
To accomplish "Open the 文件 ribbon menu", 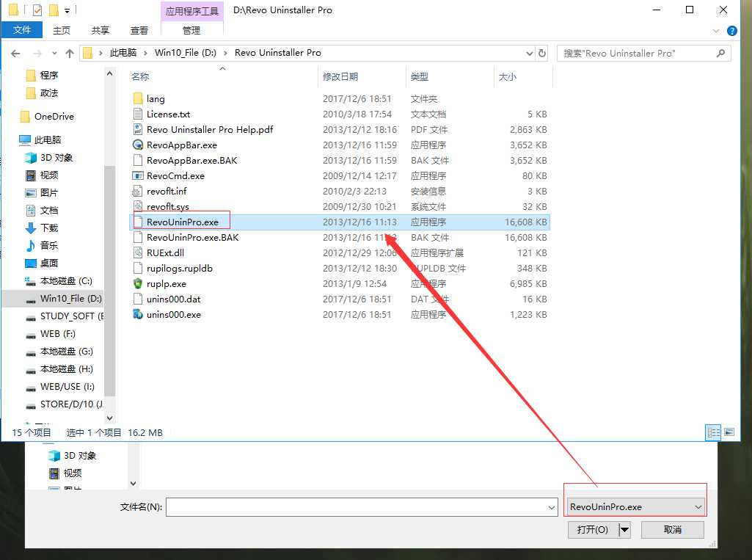I will pyautogui.click(x=22, y=30).
